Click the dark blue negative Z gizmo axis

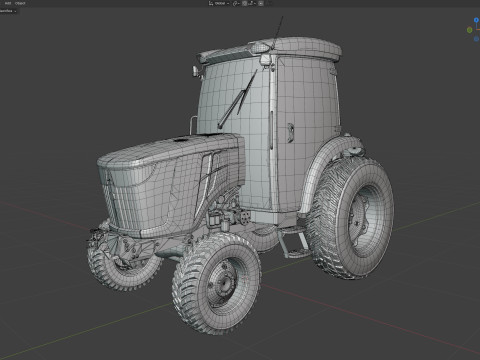(x=477, y=39)
